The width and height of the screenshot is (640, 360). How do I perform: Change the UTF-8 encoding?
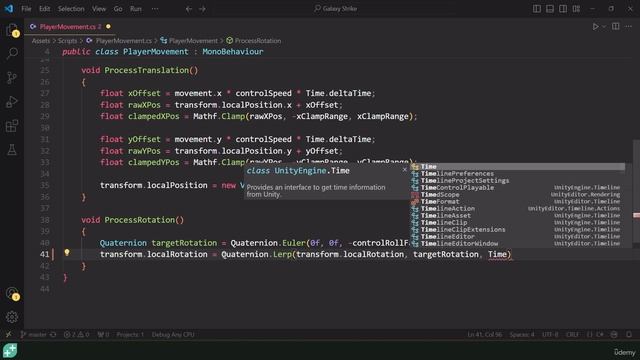coord(550,334)
